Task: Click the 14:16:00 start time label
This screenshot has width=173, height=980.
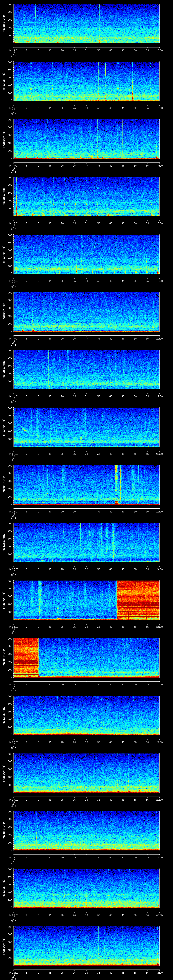Action: coord(13,166)
